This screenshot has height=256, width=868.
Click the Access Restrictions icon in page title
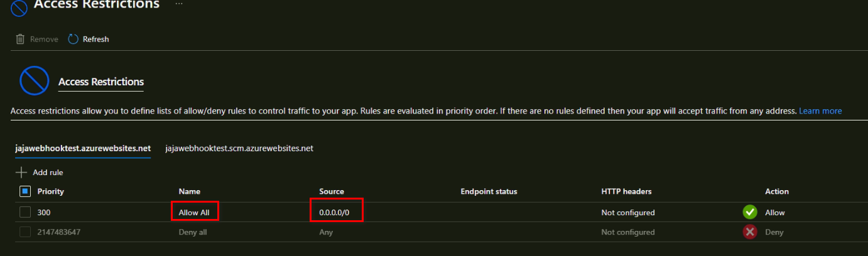pyautogui.click(x=19, y=6)
